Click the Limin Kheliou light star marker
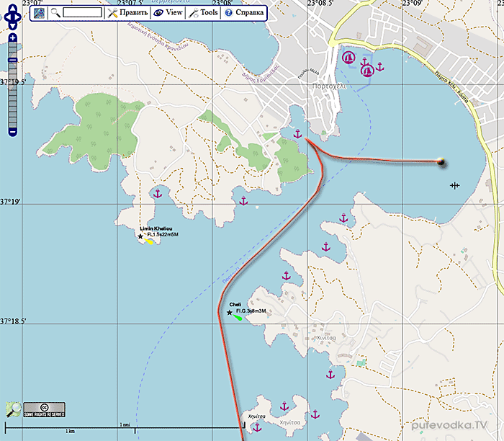This screenshot has width=504, height=441. [x=140, y=236]
